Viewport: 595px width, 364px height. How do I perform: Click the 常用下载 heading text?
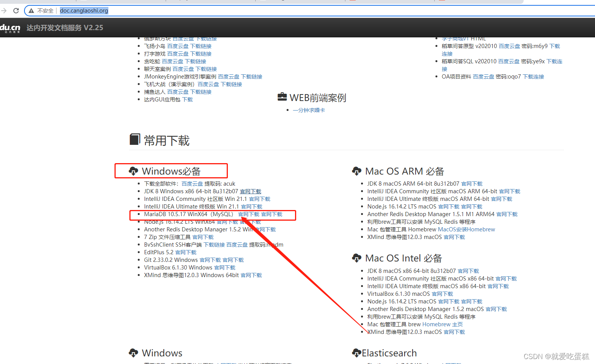click(x=167, y=141)
